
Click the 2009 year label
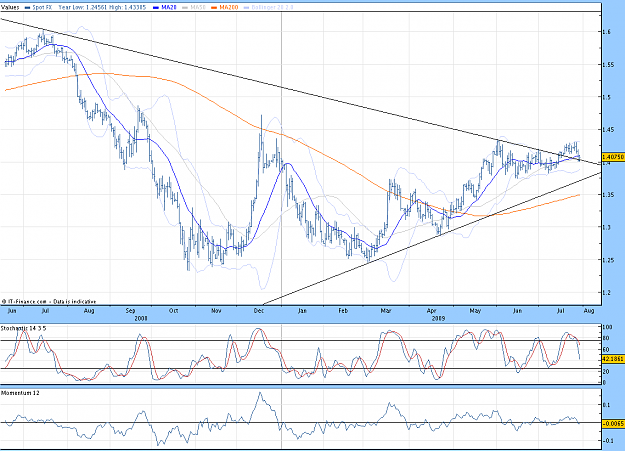pyautogui.click(x=438, y=318)
